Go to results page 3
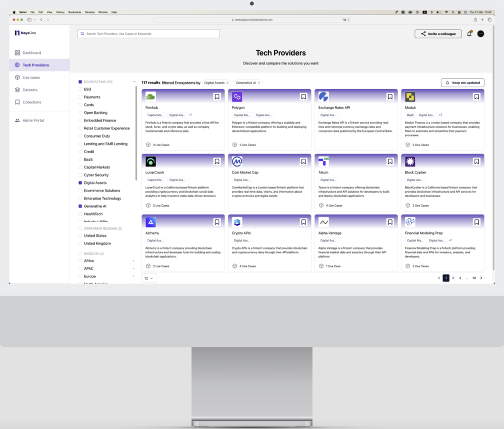504x429 pixels. point(460,278)
